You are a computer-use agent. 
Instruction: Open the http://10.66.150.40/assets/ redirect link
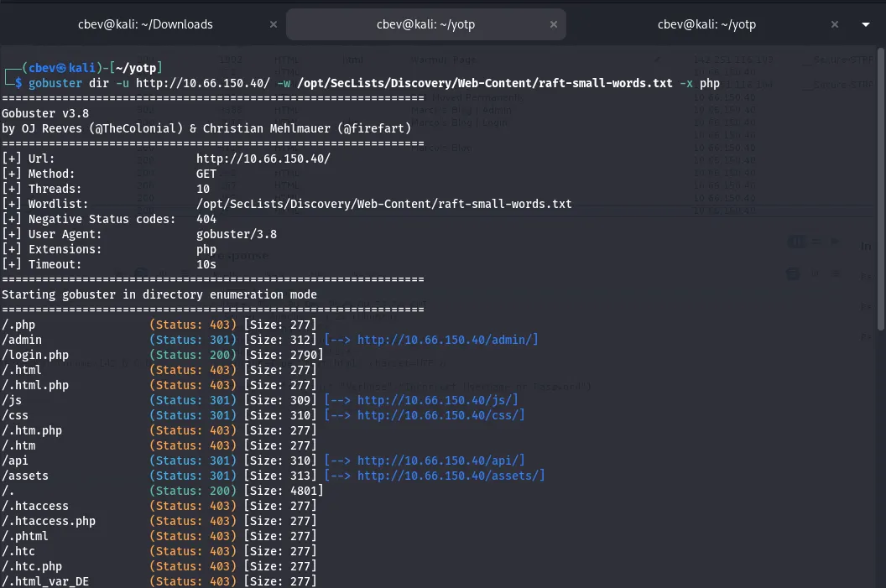(x=451, y=476)
